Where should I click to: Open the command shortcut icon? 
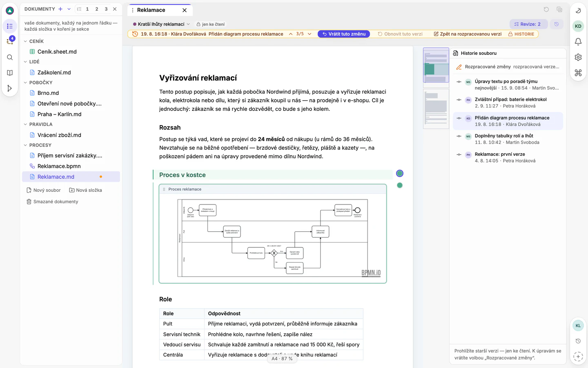click(578, 73)
